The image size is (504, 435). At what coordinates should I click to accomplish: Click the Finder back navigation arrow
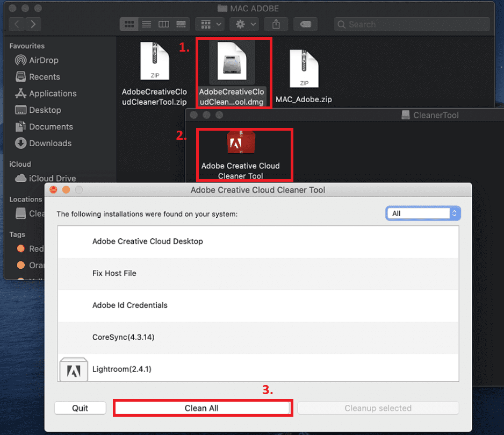17,24
